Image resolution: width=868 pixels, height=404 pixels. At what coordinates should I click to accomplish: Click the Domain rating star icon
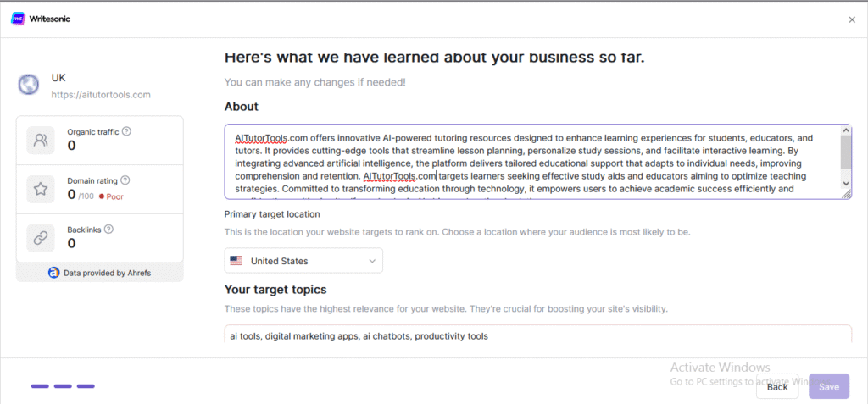pyautogui.click(x=41, y=189)
